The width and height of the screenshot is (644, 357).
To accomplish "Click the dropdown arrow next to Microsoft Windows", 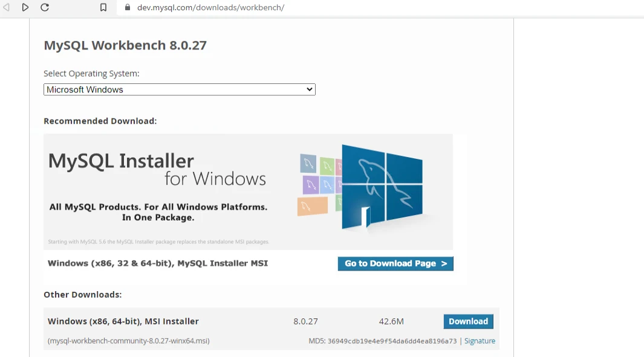I will coord(309,89).
